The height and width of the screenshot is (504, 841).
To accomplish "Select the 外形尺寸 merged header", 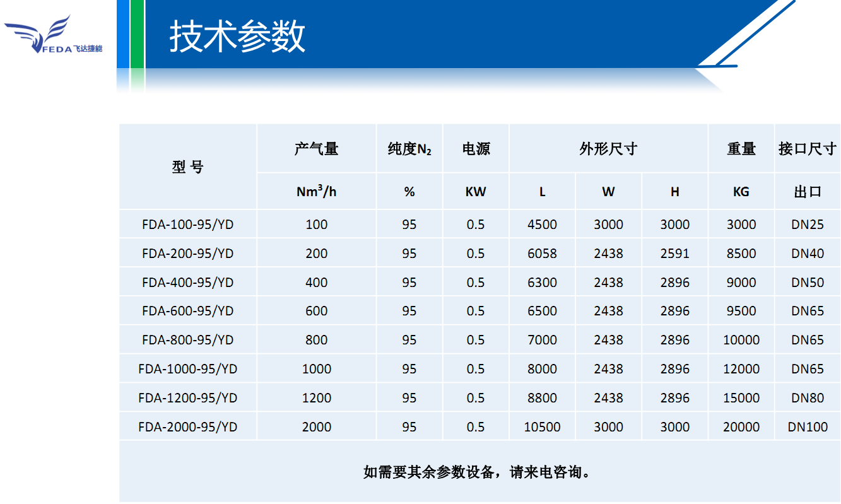I will click(608, 149).
